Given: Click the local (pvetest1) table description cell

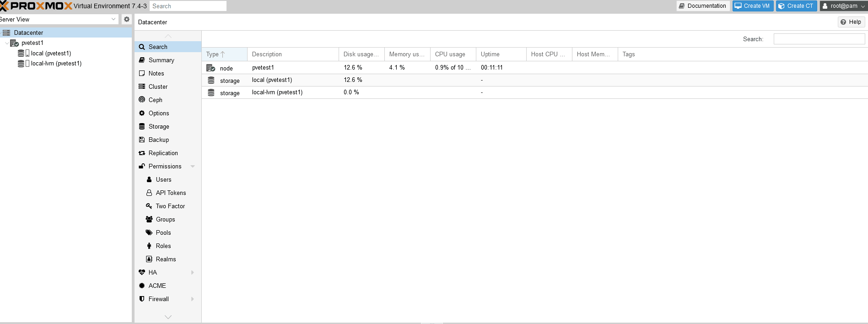Looking at the screenshot, I should coord(293,80).
